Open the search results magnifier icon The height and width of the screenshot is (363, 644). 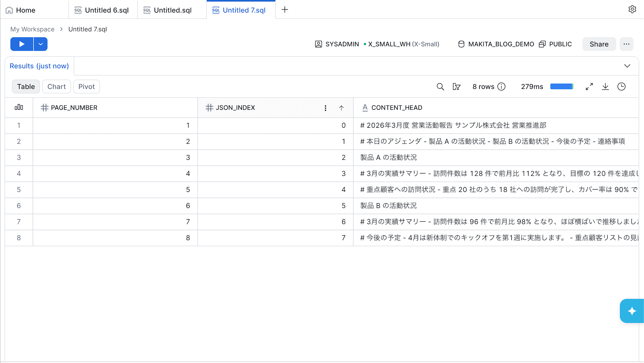[440, 87]
